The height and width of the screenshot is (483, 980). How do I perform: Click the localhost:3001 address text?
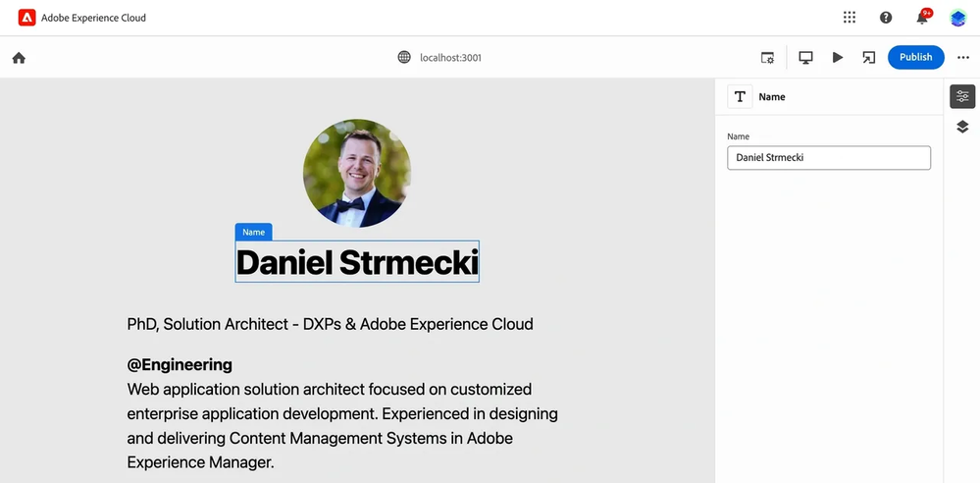[x=450, y=58]
